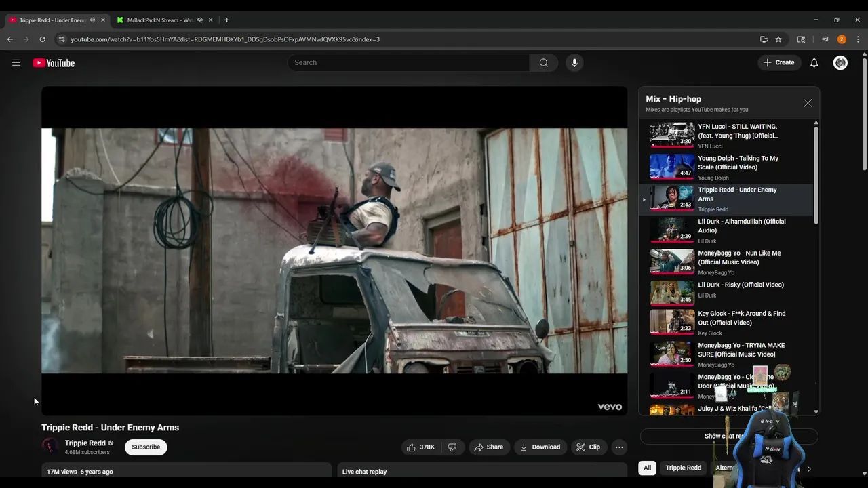Reload the YouTube page
868x488 pixels.
[42, 39]
